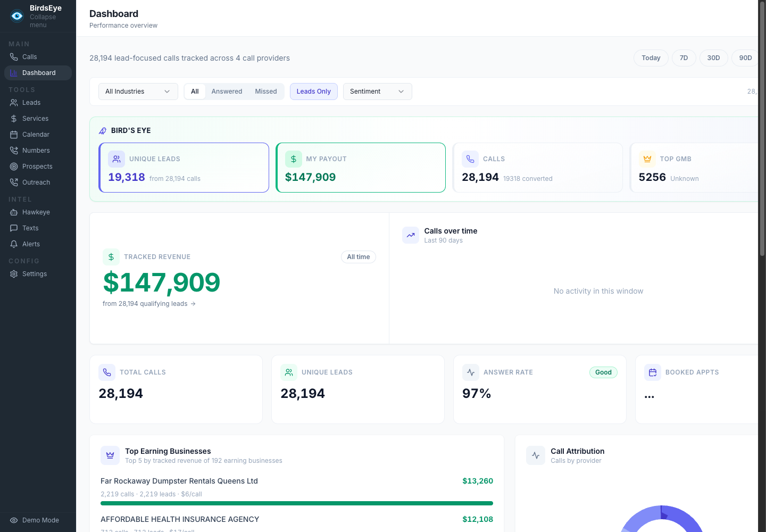Click the Total Calls phone icon

(107, 372)
